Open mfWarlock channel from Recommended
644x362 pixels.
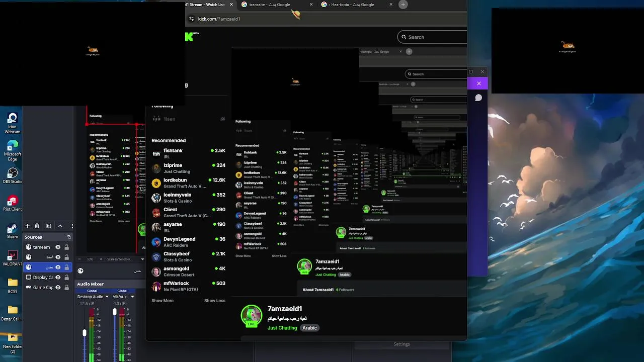point(189,286)
